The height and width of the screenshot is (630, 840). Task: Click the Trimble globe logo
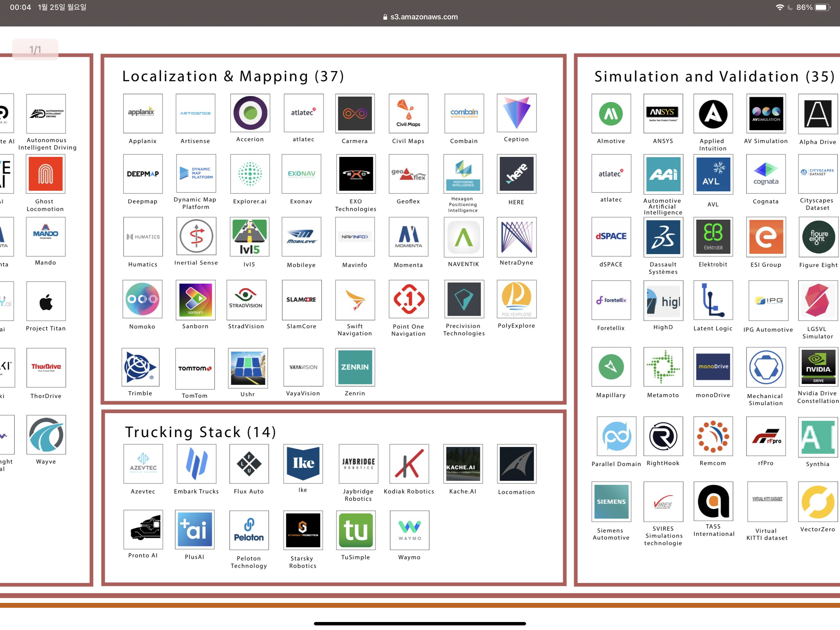[141, 367]
